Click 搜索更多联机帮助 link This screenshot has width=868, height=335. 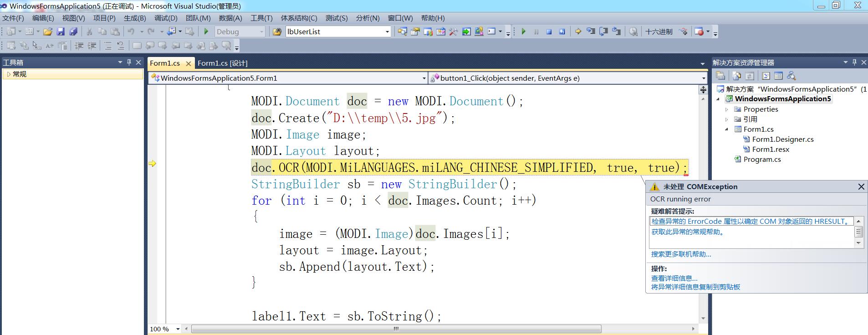[x=681, y=254]
